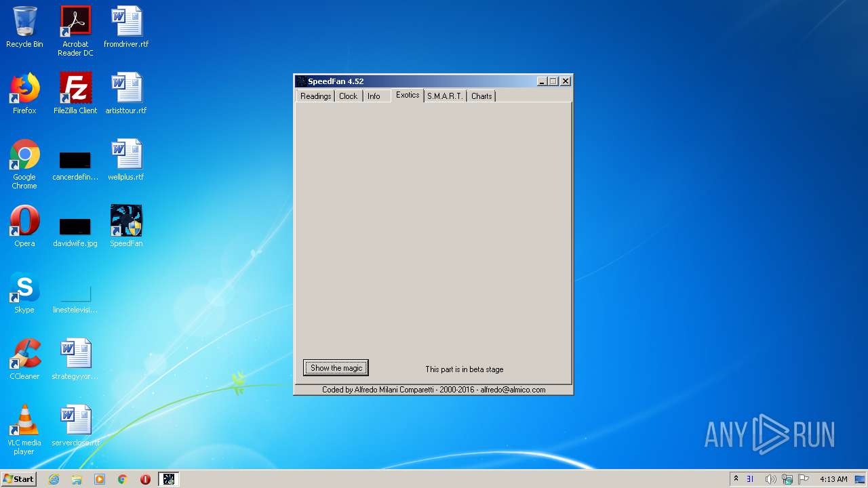Select the Acrobat Reader DC shortcut

click(75, 31)
